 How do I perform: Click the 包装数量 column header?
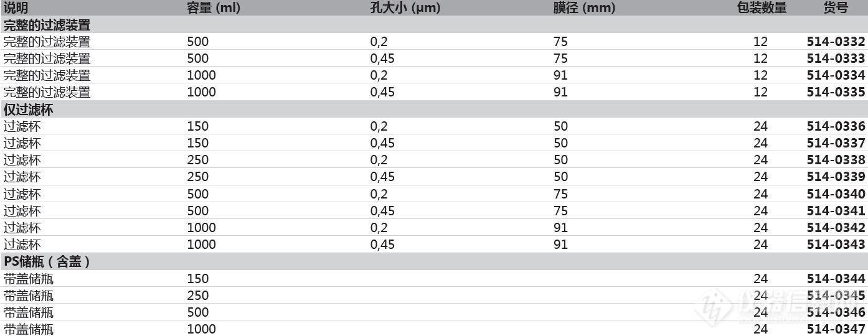(762, 8)
